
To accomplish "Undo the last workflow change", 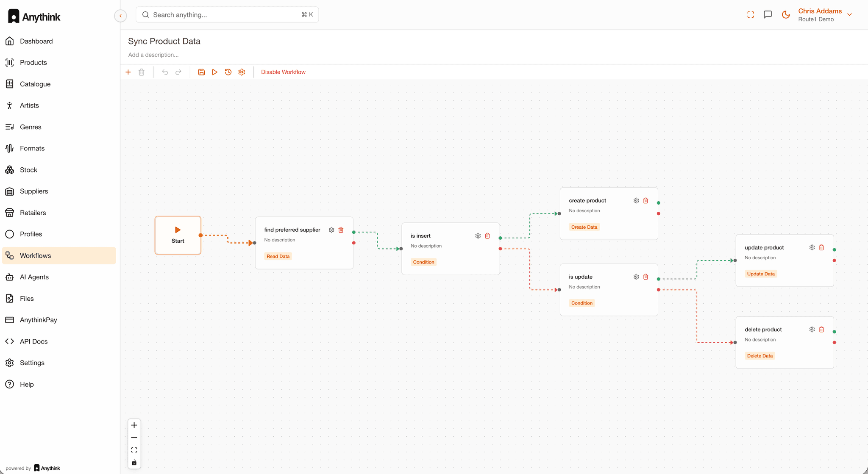I will click(165, 72).
